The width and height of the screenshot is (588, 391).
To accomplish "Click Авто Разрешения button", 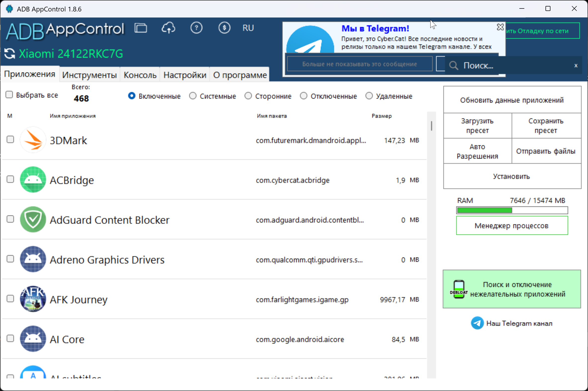I will (x=477, y=151).
